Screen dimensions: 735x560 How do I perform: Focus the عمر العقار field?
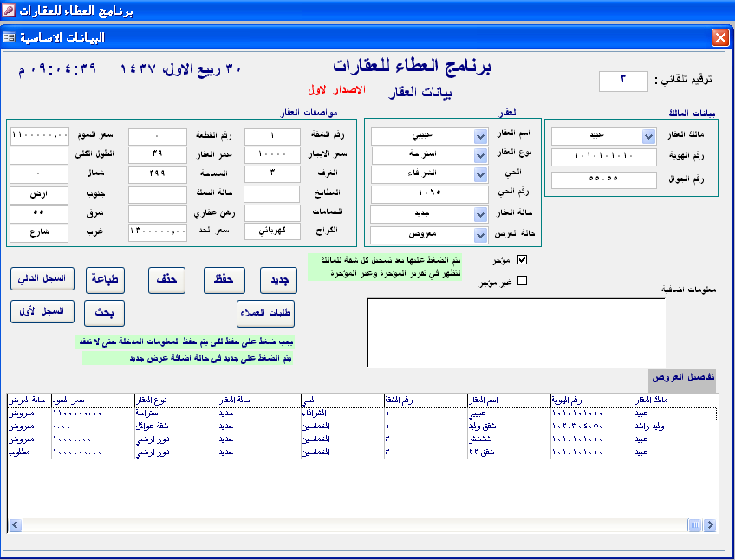point(158,155)
